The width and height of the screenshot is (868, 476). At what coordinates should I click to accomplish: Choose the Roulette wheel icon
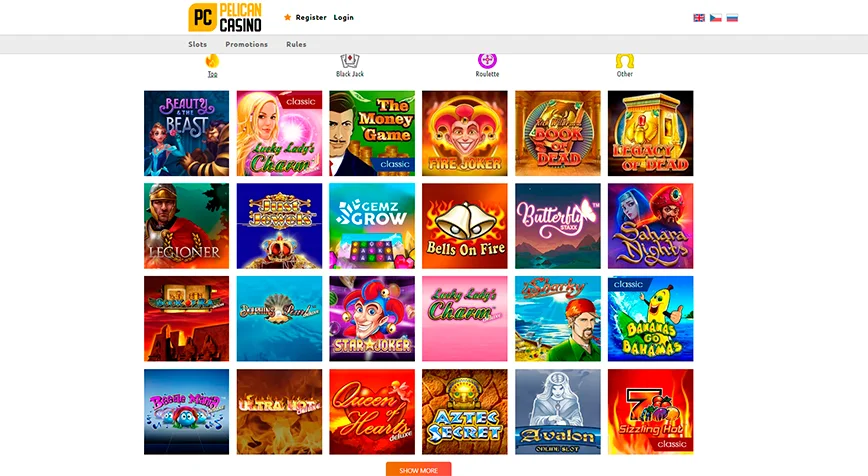(x=487, y=60)
